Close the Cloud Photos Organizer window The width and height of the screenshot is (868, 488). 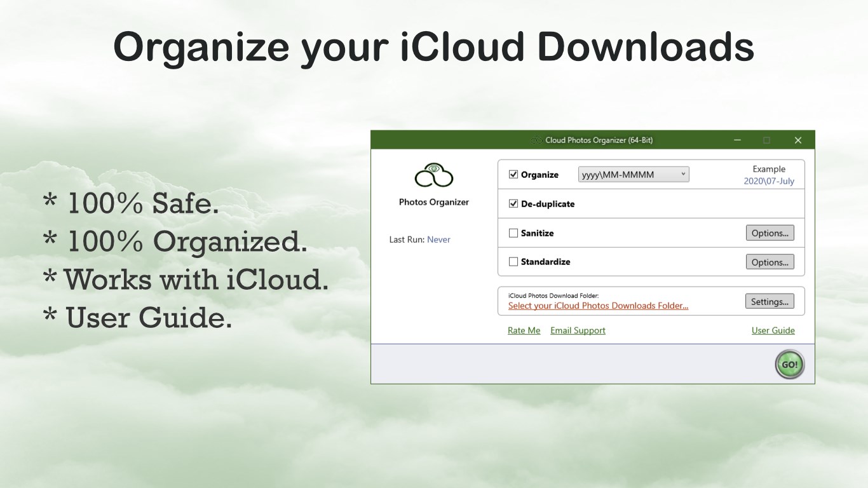(x=798, y=140)
